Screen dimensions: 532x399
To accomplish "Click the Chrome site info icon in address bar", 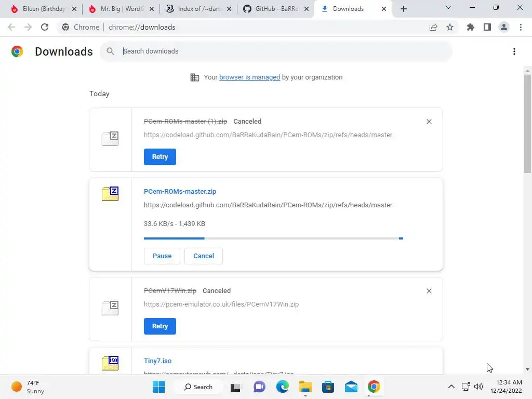I will (65, 27).
